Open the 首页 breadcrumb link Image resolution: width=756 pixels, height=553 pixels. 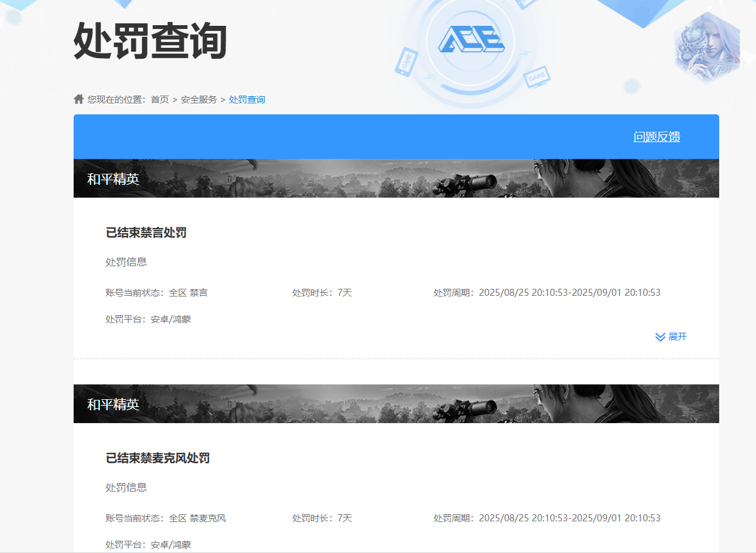(x=159, y=99)
